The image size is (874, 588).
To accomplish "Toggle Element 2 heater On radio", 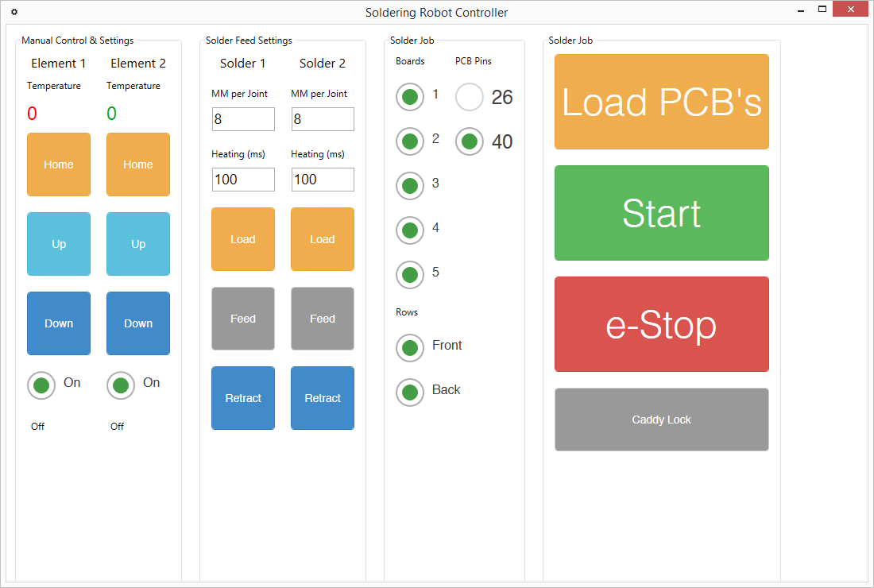I will [121, 385].
